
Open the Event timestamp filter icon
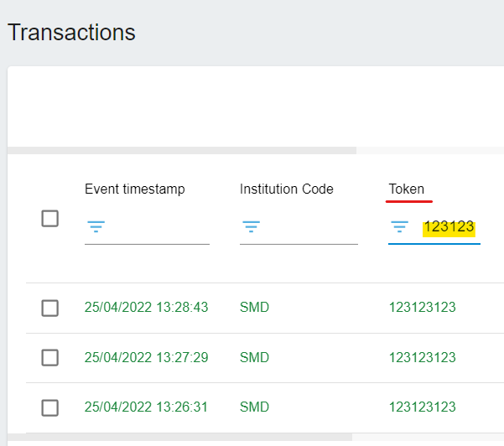point(96,226)
